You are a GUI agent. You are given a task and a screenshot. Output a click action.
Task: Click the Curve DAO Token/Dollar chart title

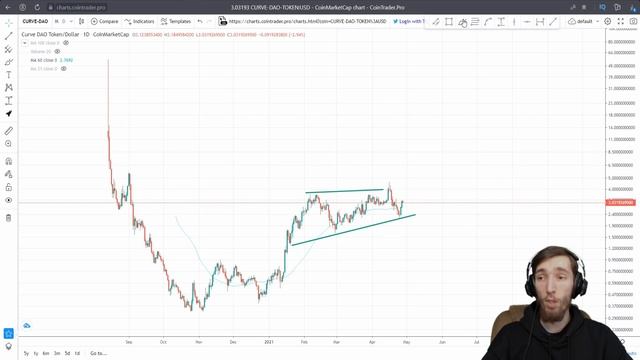click(50, 35)
